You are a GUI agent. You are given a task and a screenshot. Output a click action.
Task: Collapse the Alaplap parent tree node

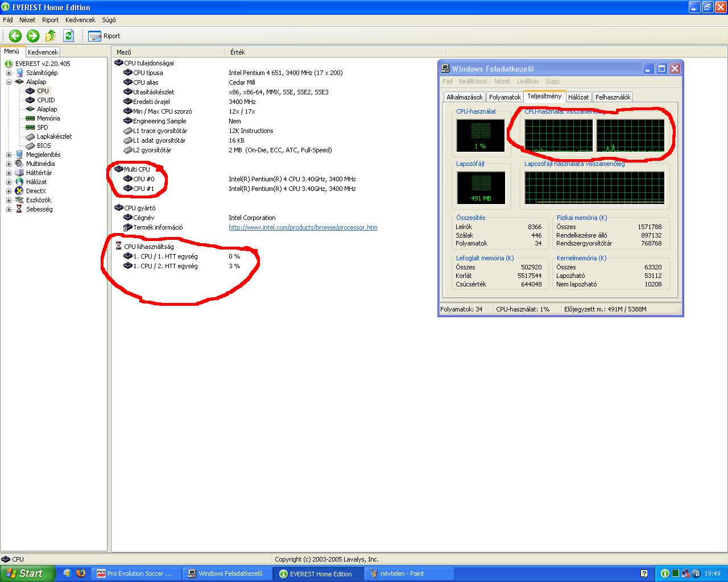[9, 82]
